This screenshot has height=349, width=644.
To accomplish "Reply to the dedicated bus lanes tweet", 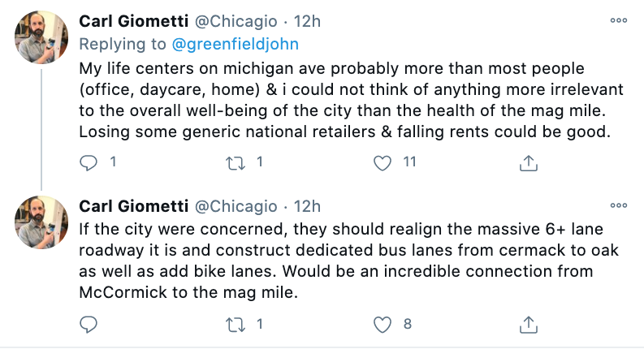I will (x=89, y=325).
